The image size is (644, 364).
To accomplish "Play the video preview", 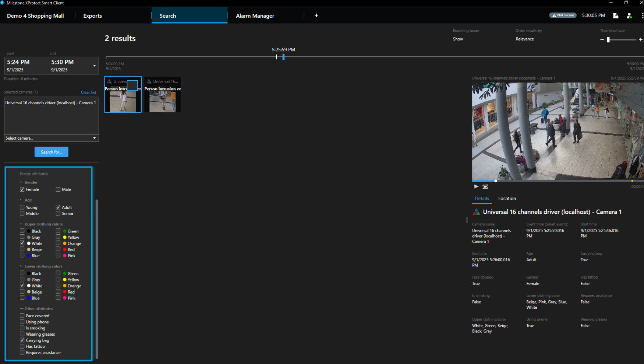I will pyautogui.click(x=476, y=187).
